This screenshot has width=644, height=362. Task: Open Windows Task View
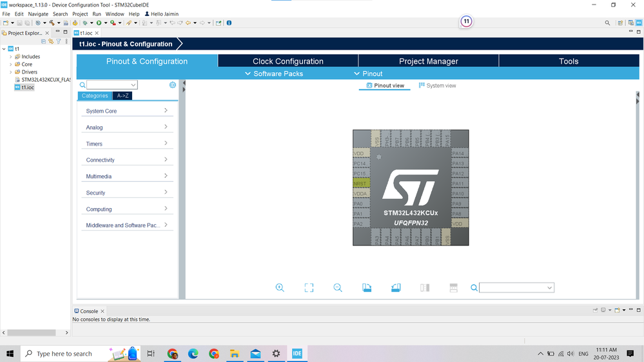[x=151, y=354]
